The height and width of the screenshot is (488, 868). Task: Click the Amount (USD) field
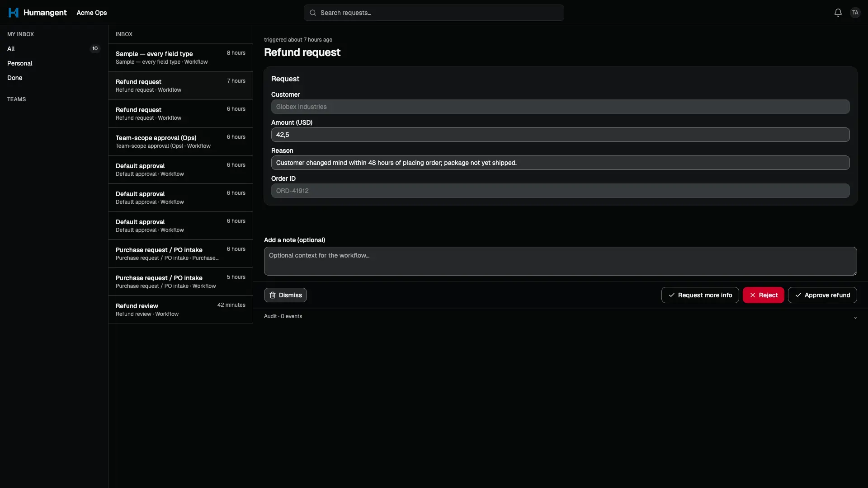[560, 135]
